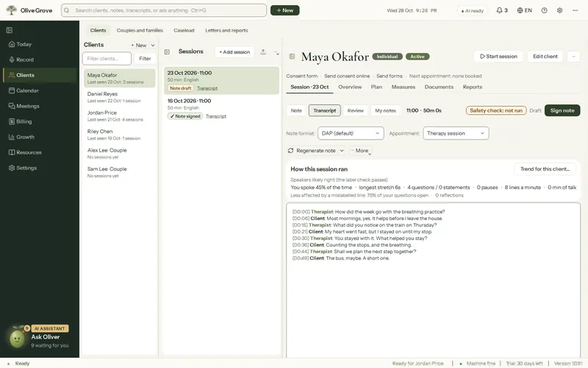Open the More menu
The width and height of the screenshot is (588, 368).
360,151
